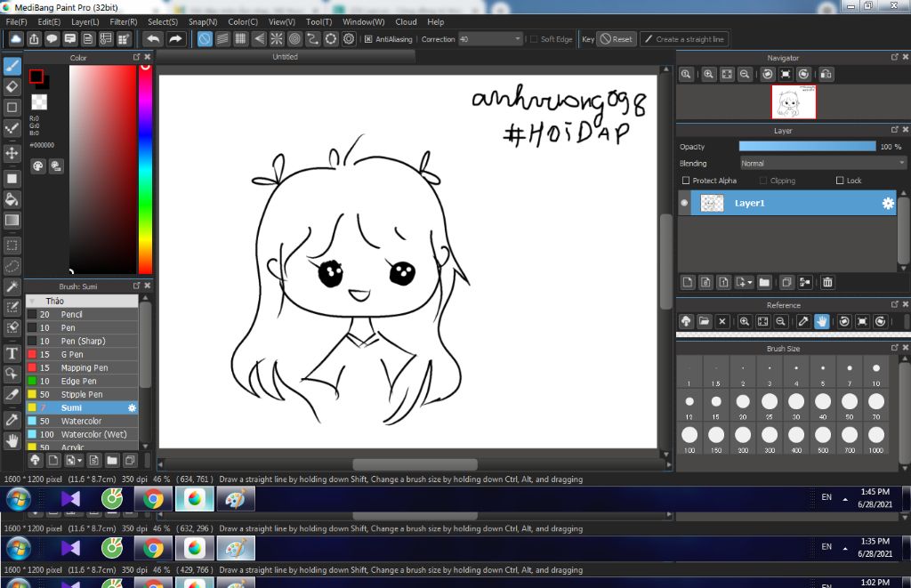Open the Correction value dropdown
This screenshot has width=911, height=588.
point(517,39)
